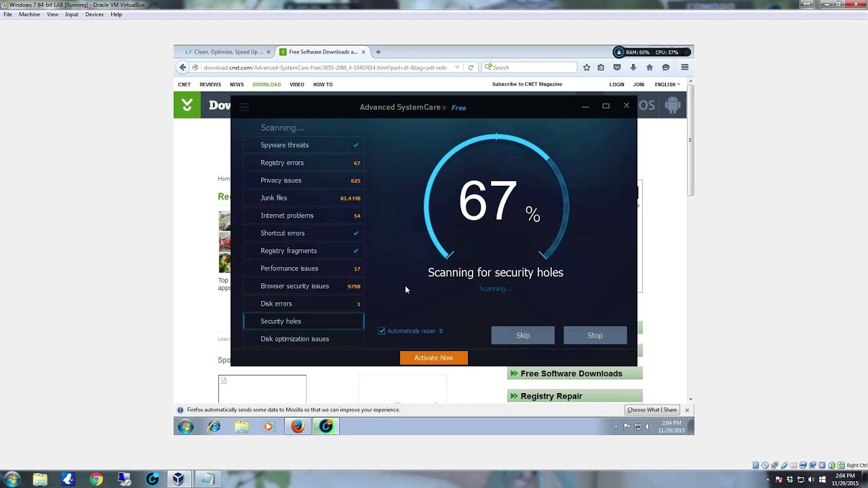The image size is (868, 488).
Task: Reload the CNET page in Firefox
Action: click(x=471, y=67)
